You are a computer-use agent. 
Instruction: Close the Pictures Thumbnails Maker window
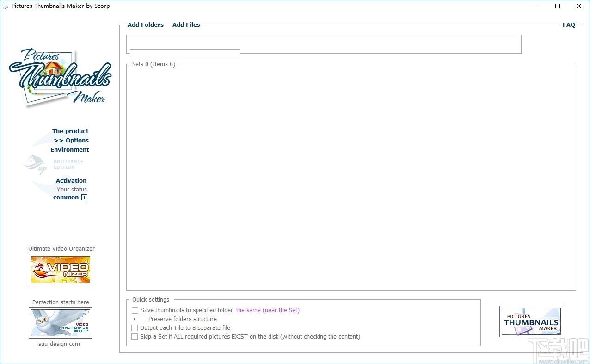(579, 6)
